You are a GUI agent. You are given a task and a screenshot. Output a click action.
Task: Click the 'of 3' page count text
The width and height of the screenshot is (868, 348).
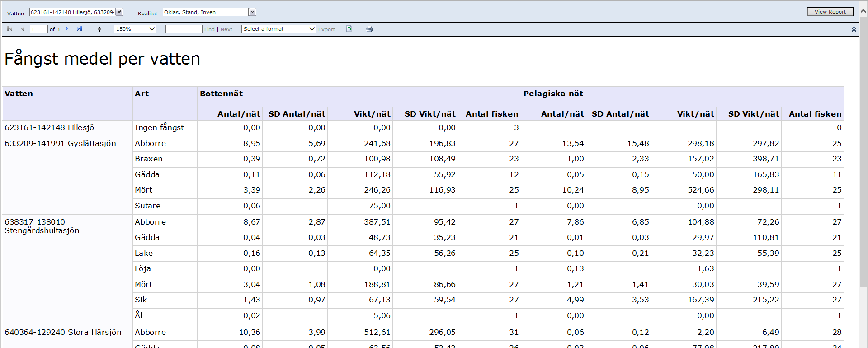click(54, 29)
